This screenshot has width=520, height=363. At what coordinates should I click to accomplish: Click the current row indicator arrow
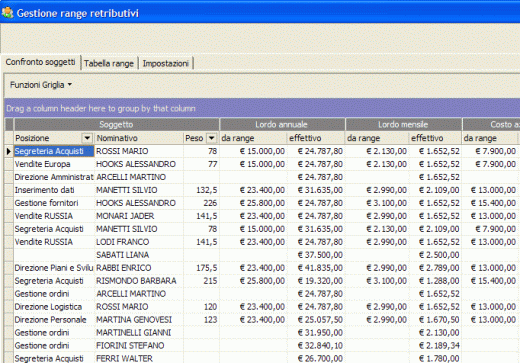(x=9, y=151)
